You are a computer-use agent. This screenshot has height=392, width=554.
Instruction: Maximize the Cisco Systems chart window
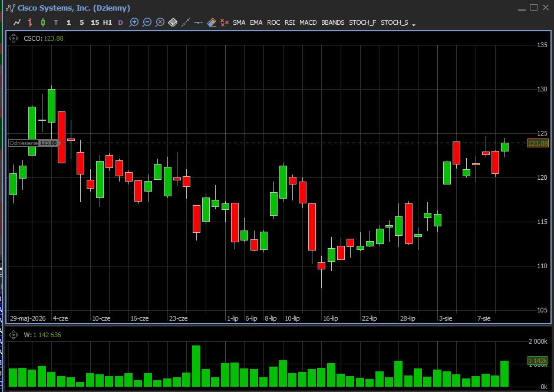533,8
